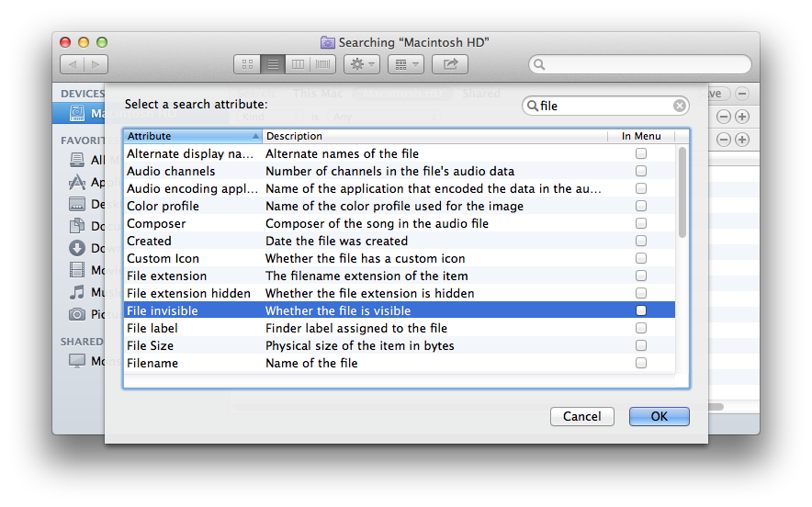Switch to column view in toolbar

298,64
